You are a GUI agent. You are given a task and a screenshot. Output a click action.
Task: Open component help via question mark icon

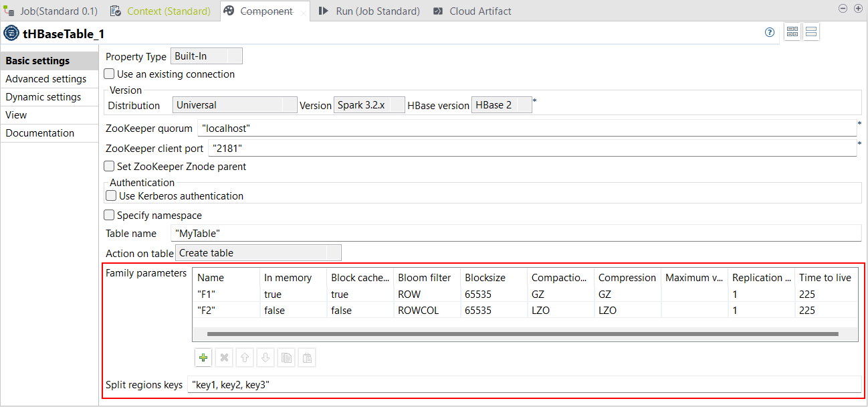[769, 31]
